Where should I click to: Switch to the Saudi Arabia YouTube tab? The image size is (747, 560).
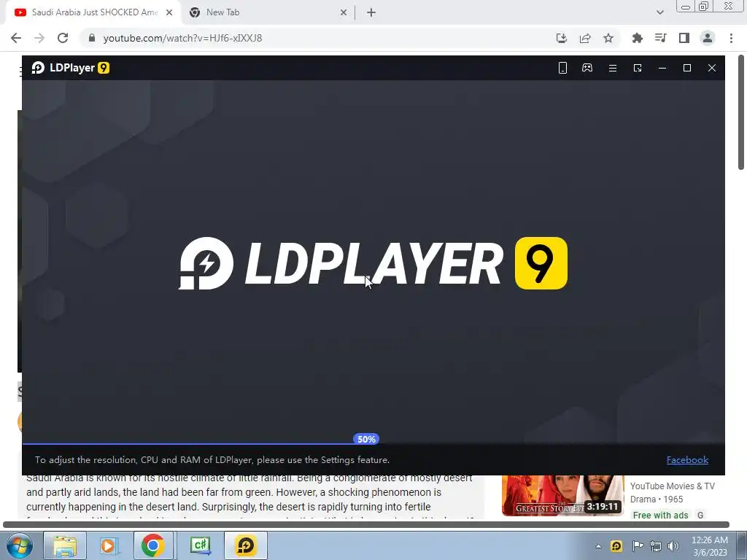(93, 12)
